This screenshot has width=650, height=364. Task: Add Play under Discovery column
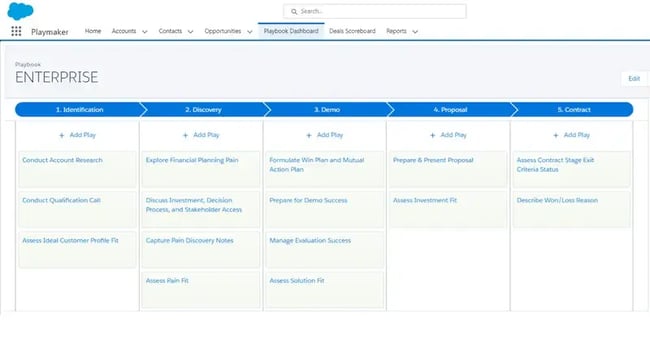point(201,135)
